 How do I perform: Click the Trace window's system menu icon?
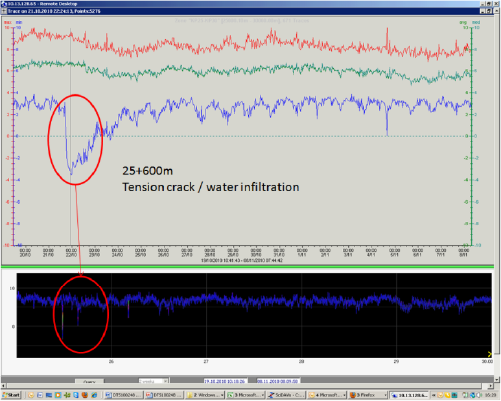[x=4, y=11]
